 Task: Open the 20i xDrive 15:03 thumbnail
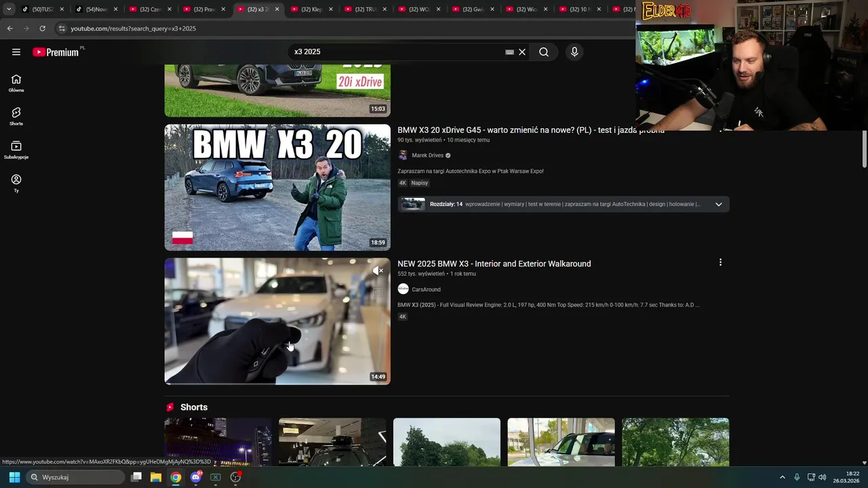point(277,91)
